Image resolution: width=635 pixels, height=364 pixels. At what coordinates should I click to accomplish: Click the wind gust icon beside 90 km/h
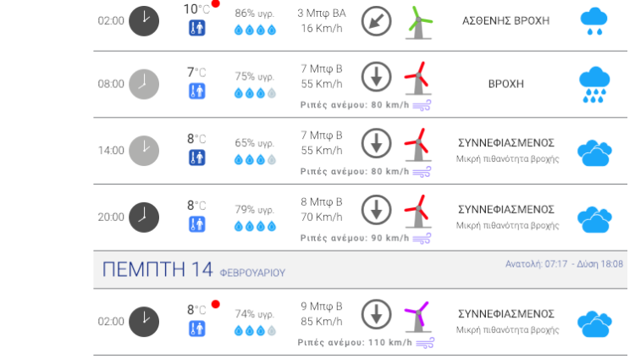(x=422, y=238)
